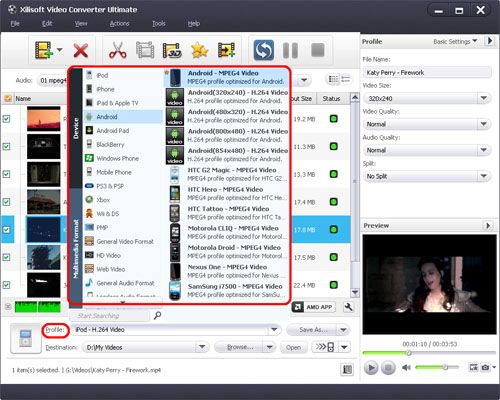The width and height of the screenshot is (500, 400).
Task: Play the preview video
Action: 371,368
